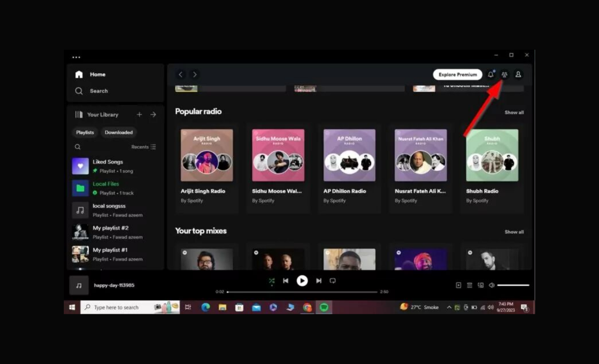599x364 pixels.
Task: Show all Your top mixes
Action: (x=514, y=232)
